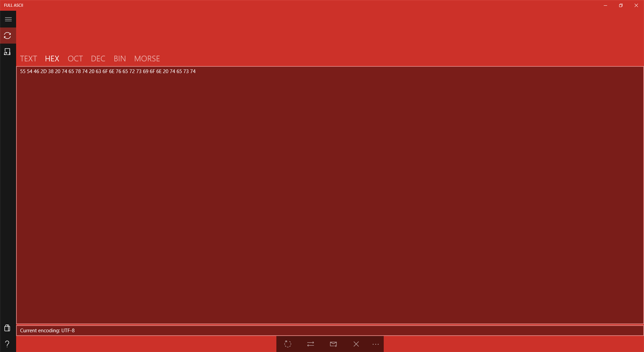Open the store via the bag icon
The width and height of the screenshot is (644, 352).
point(7,328)
